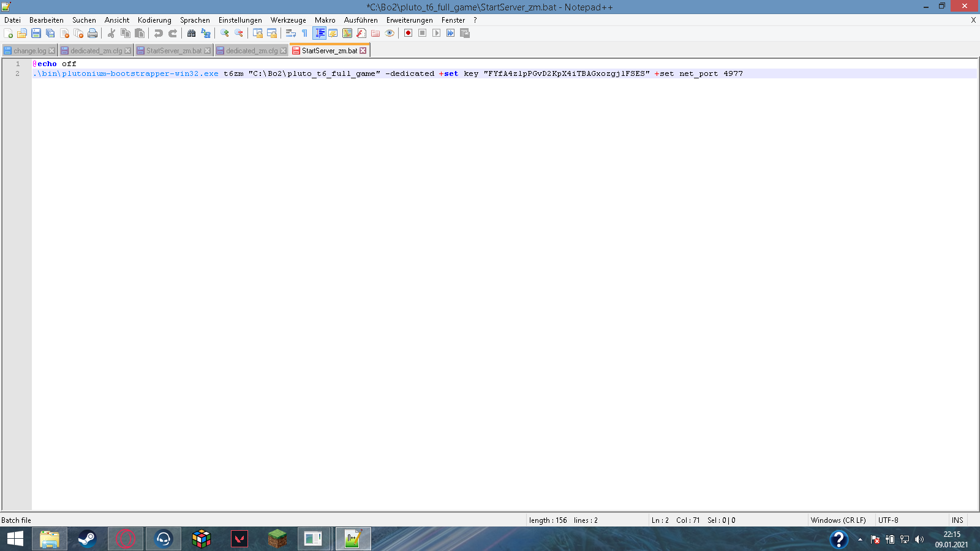Click Save Recorded Macro icon

click(465, 33)
